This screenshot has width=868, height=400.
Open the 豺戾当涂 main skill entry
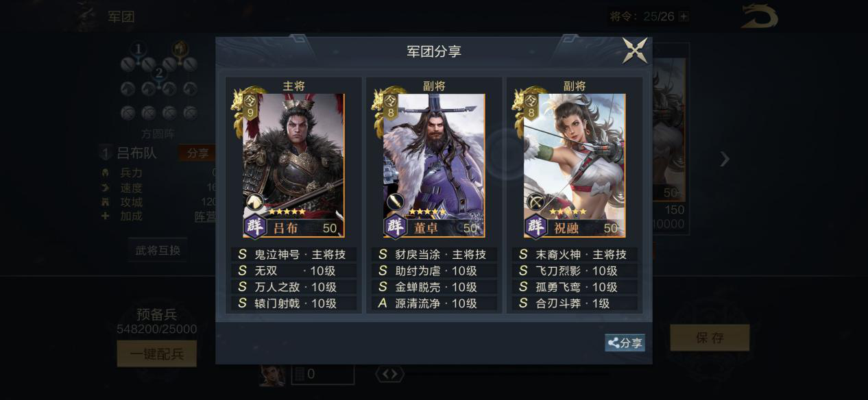[x=434, y=254]
